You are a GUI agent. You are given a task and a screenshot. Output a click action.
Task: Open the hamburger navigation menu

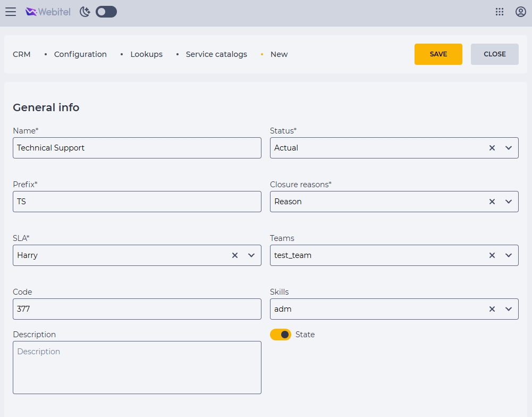point(11,12)
